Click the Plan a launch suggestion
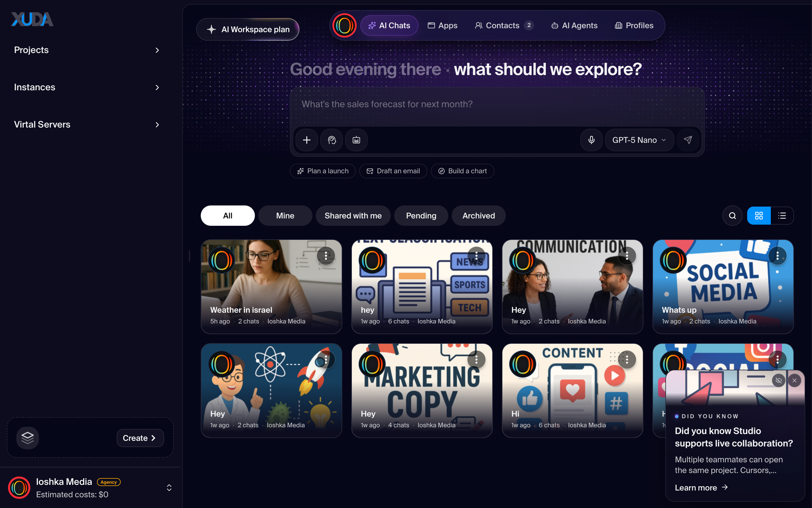 [323, 171]
